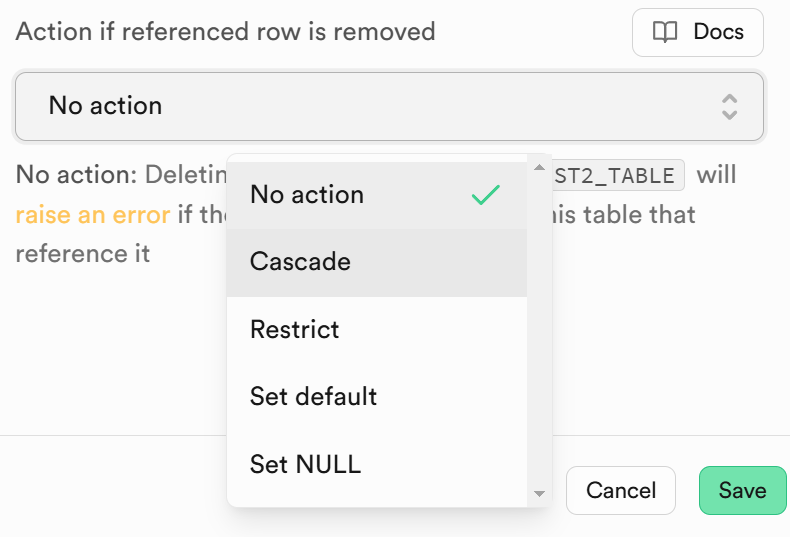Click the orange 'raise an error' text
This screenshot has height=537, width=790.
coord(93,215)
